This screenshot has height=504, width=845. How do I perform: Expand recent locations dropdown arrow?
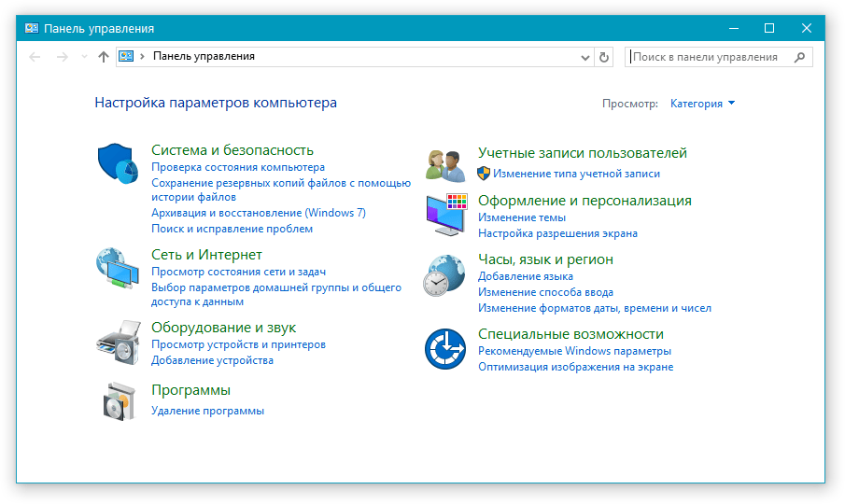click(x=84, y=57)
